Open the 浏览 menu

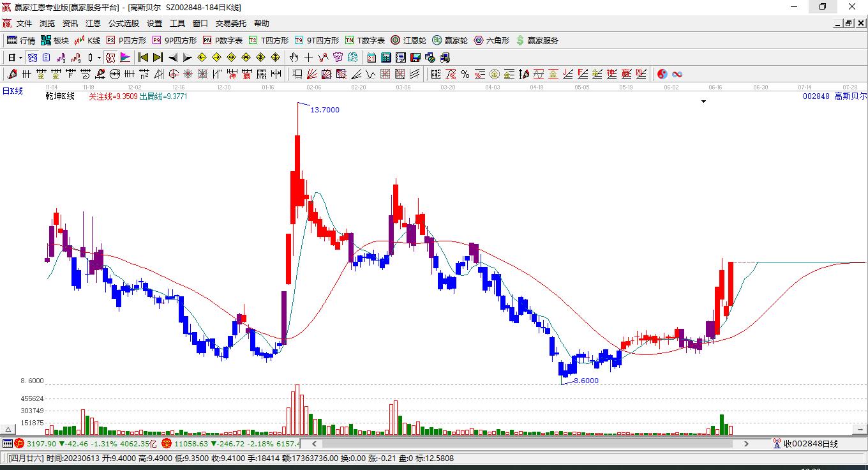(47, 24)
